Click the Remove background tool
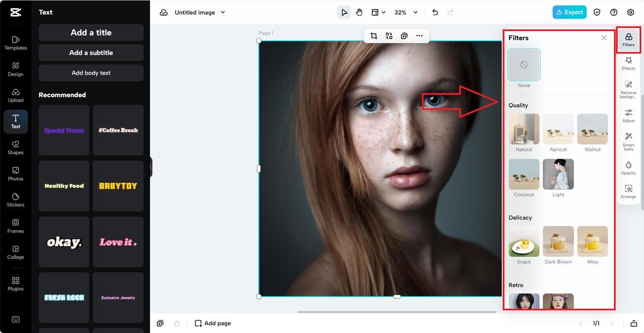Screen dimensions: 644x333 [x=628, y=90]
